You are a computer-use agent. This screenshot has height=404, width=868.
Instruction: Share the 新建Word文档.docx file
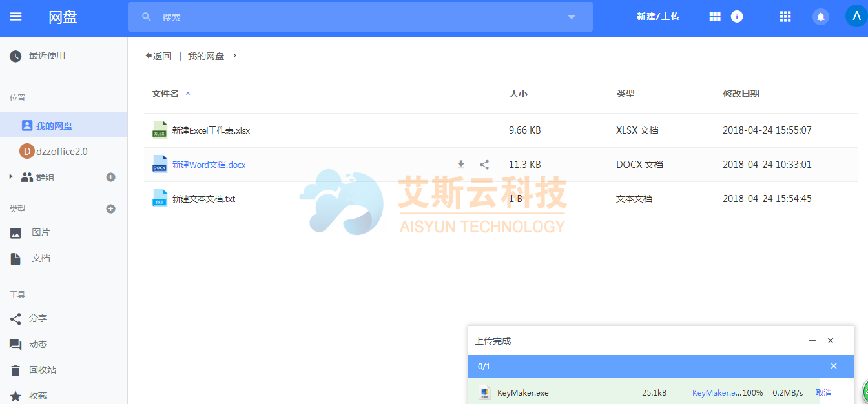484,165
